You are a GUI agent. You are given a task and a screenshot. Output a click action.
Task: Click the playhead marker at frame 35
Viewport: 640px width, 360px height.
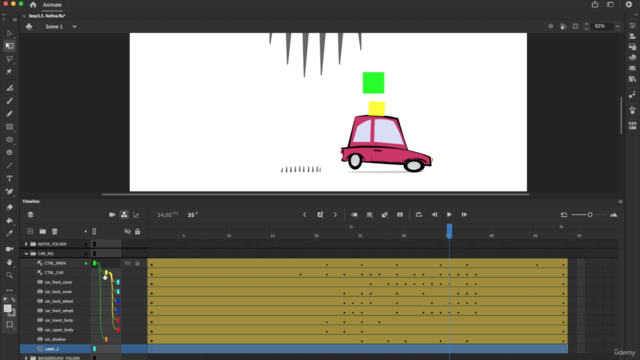point(449,231)
